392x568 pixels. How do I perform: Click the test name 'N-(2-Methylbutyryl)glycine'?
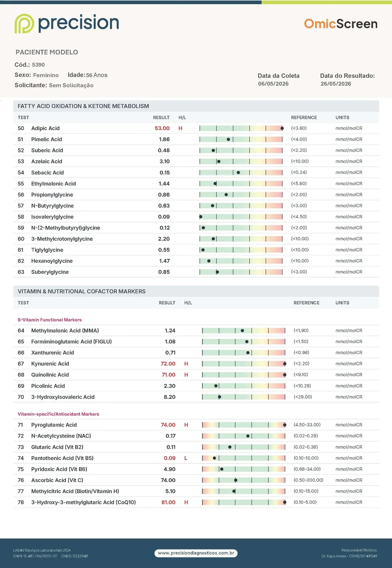click(x=66, y=228)
